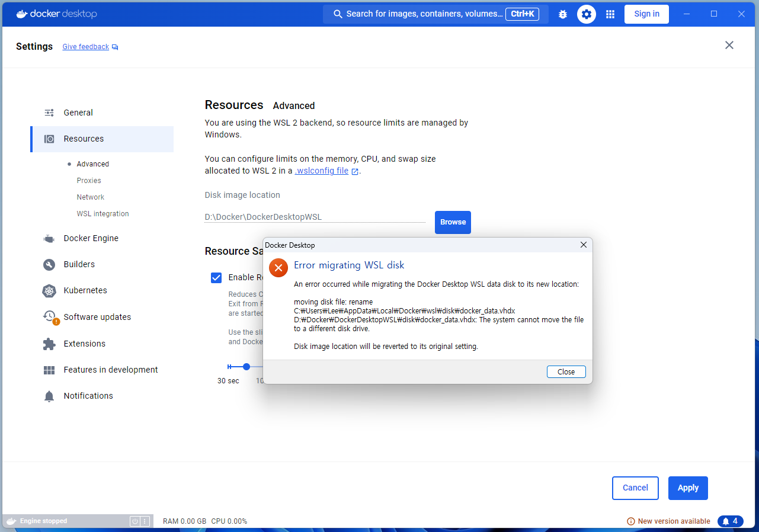Click the red error icon in dialog
Screen dimensions: 759x532
278,268
